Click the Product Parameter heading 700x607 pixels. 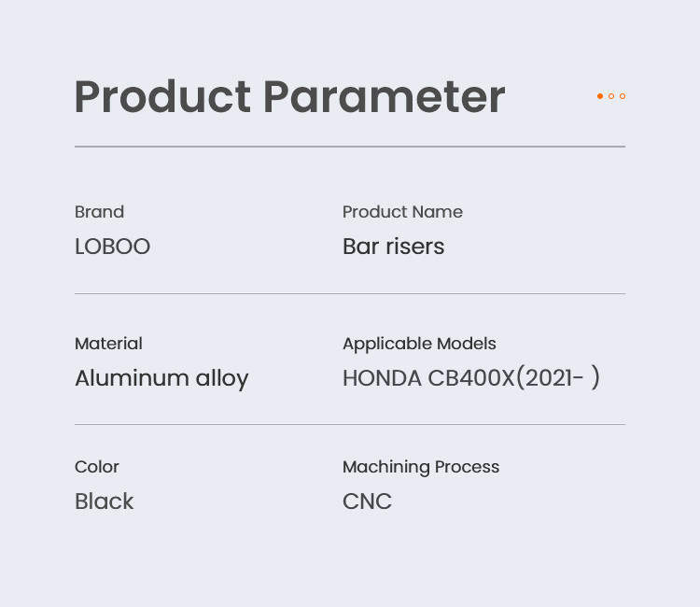(x=289, y=97)
